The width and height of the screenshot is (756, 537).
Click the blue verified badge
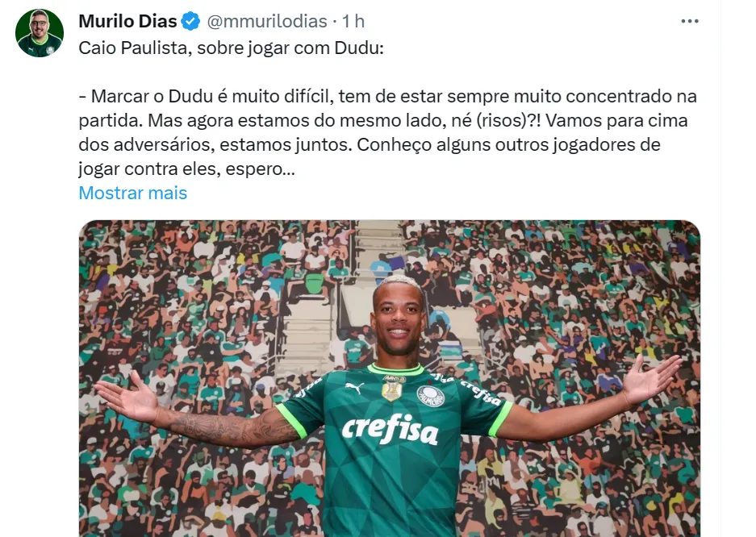coord(190,21)
